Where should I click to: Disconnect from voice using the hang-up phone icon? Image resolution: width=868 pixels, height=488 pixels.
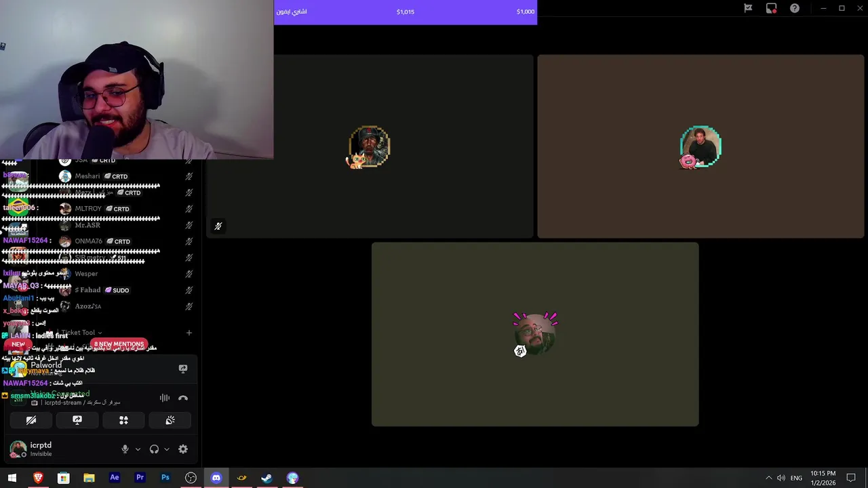pyautogui.click(x=182, y=398)
